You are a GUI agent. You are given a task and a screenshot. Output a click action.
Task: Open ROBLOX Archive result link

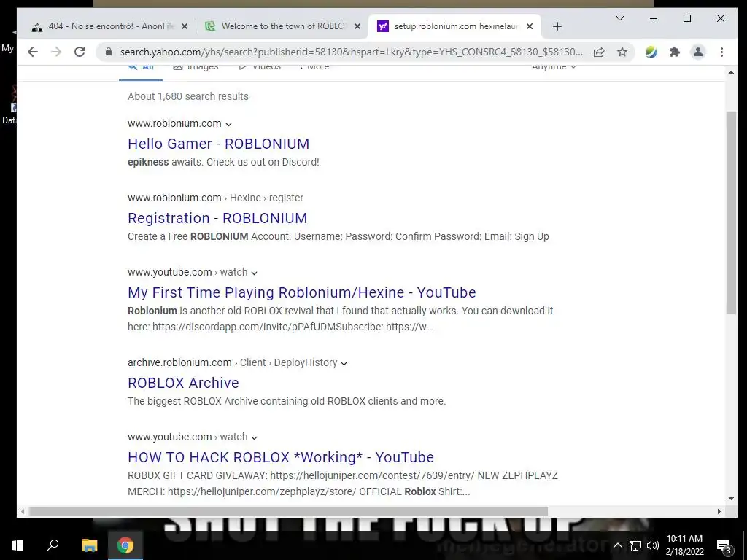click(x=183, y=383)
